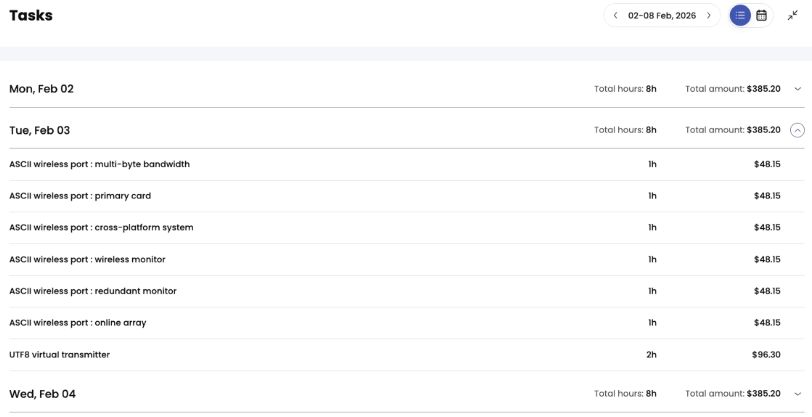Viewport: 812px width, 417px height.
Task: Go to the previous week
Action: tap(616, 16)
